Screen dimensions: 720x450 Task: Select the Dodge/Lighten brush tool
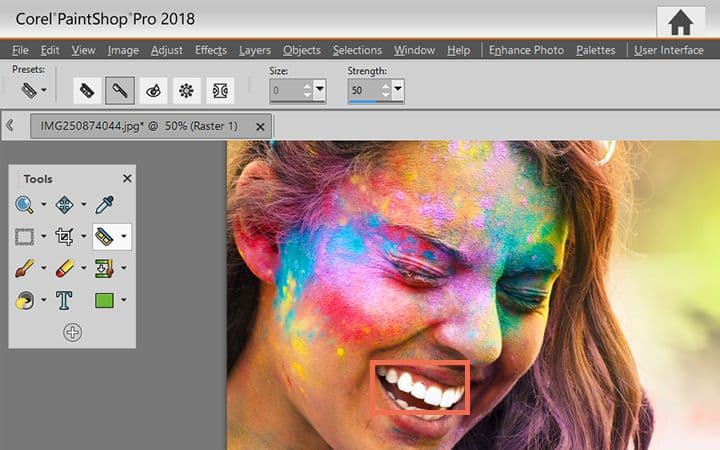(24, 300)
